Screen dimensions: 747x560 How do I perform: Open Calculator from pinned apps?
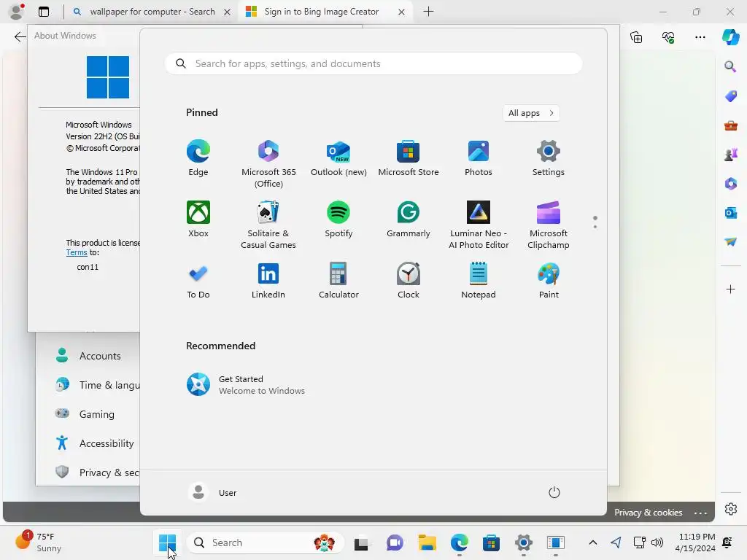(x=338, y=281)
